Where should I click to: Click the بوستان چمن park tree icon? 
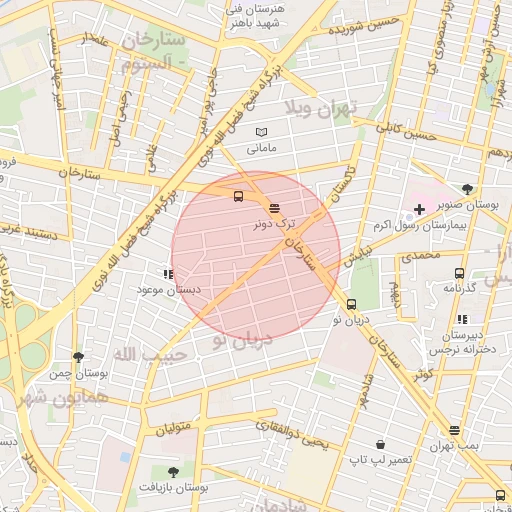point(78,357)
